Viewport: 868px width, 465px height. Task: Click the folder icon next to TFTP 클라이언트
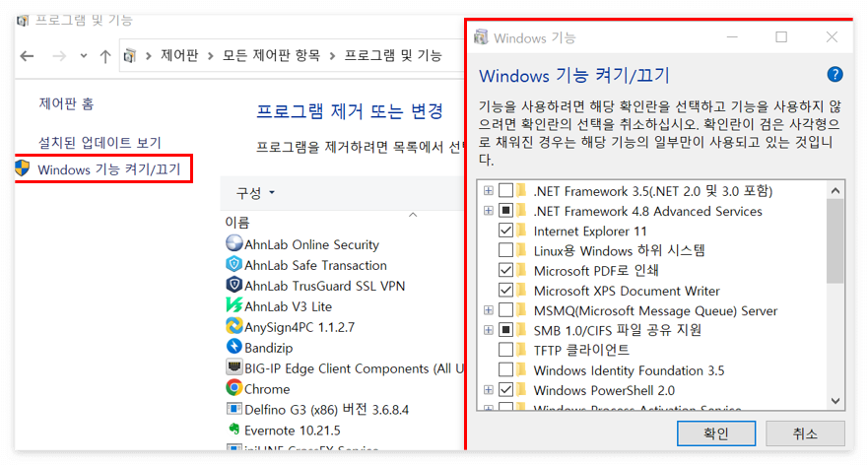coord(521,350)
